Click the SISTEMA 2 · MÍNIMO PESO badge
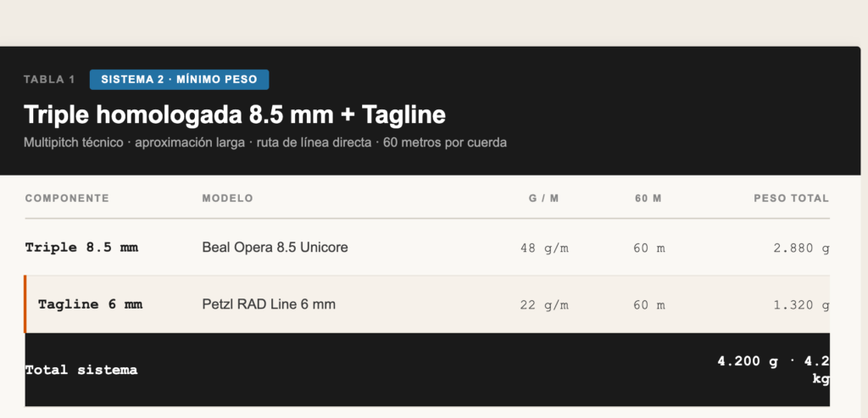This screenshot has width=868, height=418. pos(180,79)
